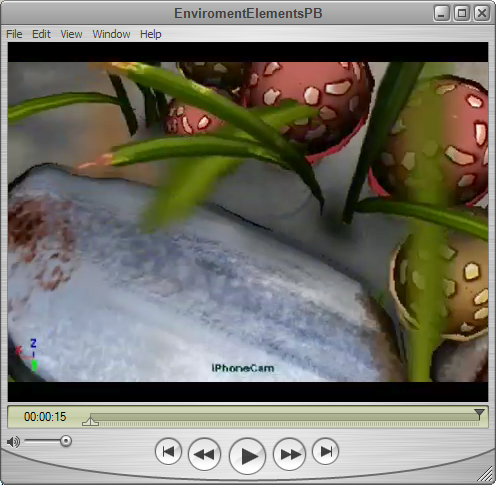Mute audio using the speaker icon
This screenshot has height=485, width=496.
(13, 442)
